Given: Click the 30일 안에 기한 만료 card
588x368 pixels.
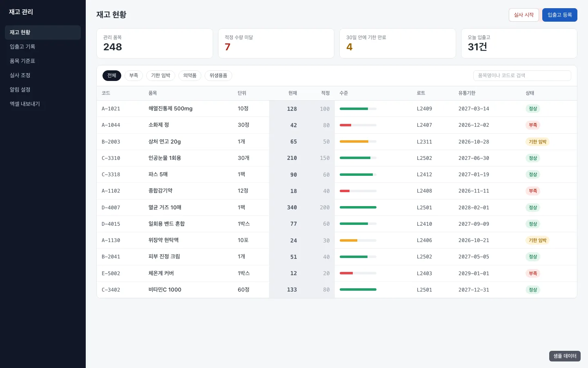Looking at the screenshot, I should [398, 43].
